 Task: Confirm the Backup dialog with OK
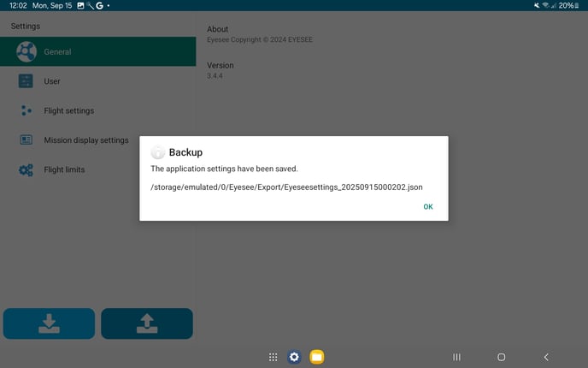coord(428,206)
